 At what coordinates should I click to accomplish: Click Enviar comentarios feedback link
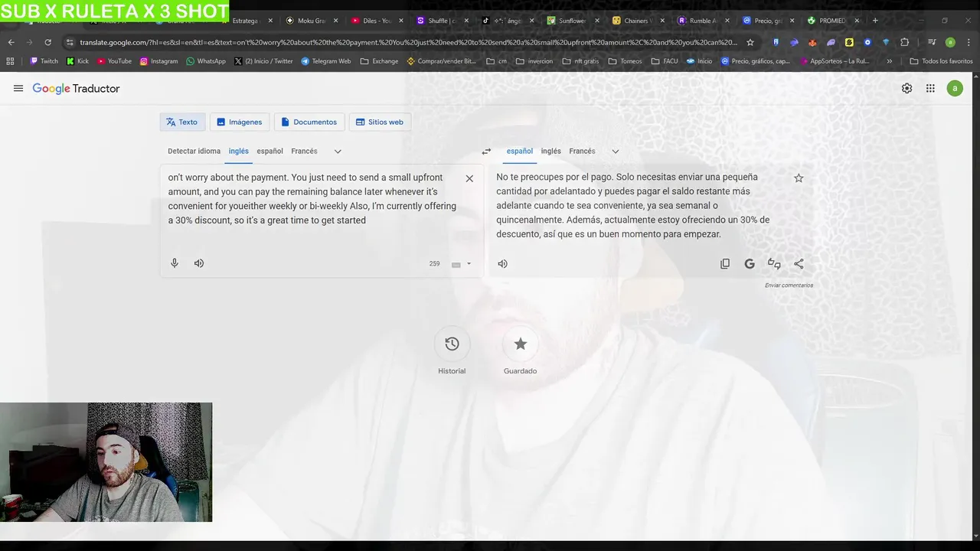(x=789, y=285)
